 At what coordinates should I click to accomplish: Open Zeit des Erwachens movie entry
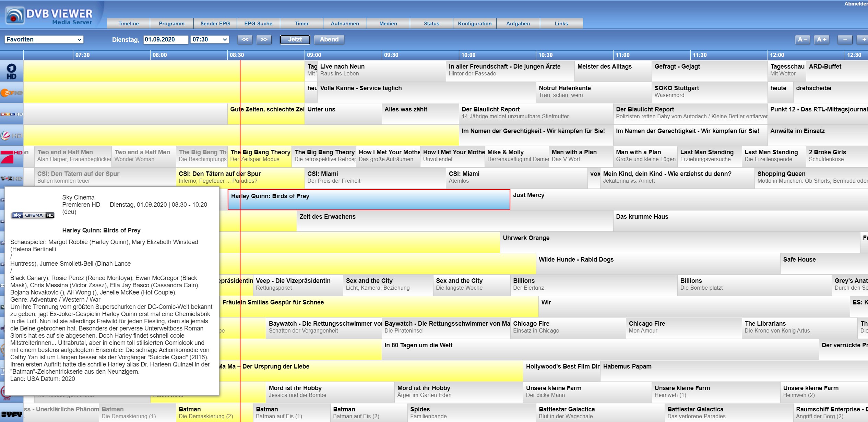click(x=455, y=221)
